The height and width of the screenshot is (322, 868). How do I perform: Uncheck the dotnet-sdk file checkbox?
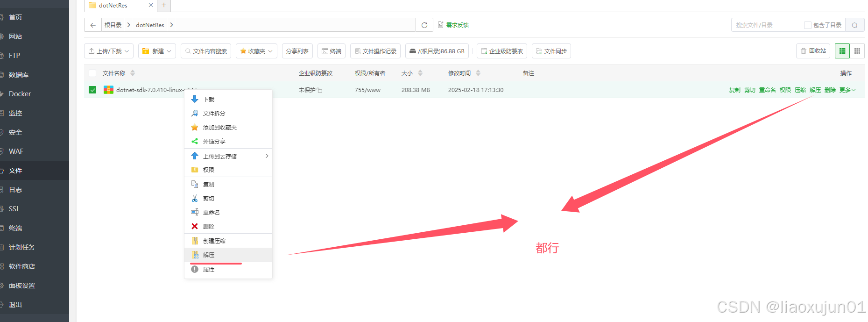[92, 90]
